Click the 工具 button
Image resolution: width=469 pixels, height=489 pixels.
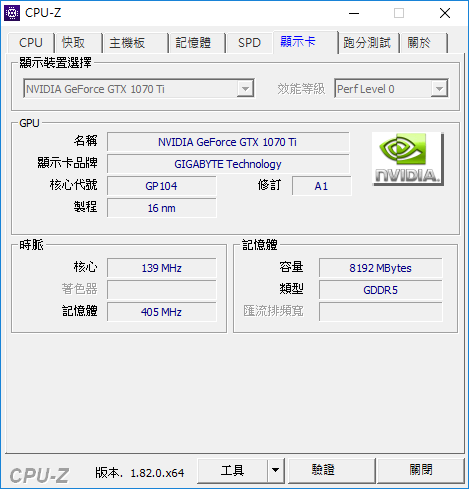pos(232,470)
